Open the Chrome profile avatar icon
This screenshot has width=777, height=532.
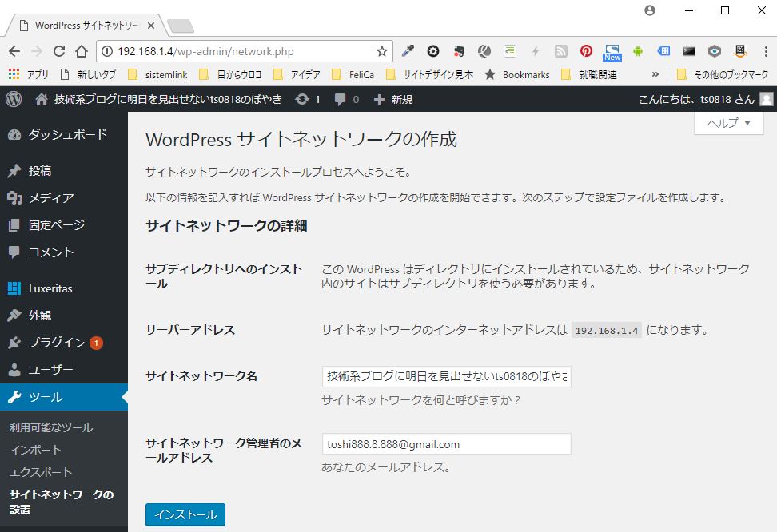click(x=650, y=10)
